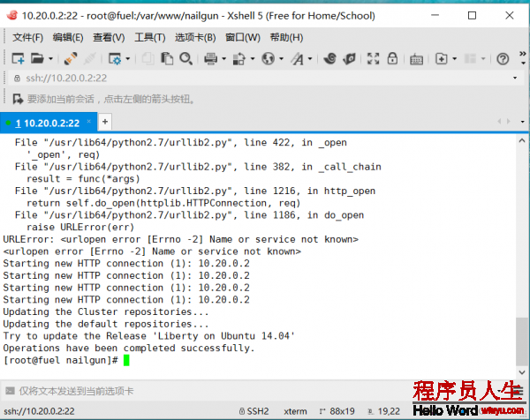Screen dimensions: 530x420
Task: Open the 查看(V) menu
Action: click(x=109, y=37)
